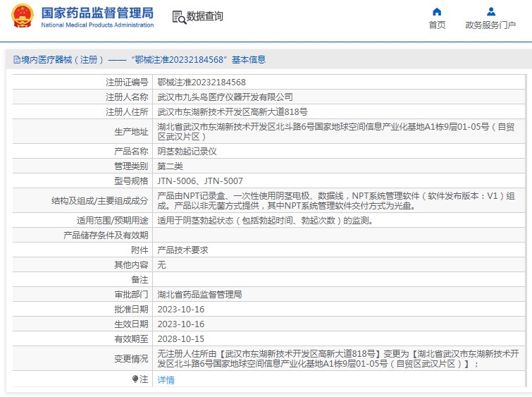Click 生效日期 value 2023-10-16
Image resolution: width=532 pixels, height=397 pixels.
click(181, 324)
